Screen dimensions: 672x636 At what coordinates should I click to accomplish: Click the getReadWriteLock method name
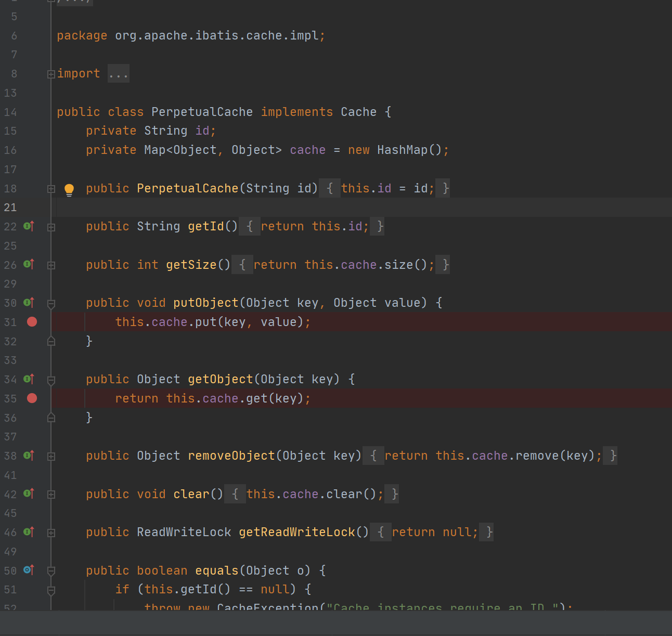[296, 532]
